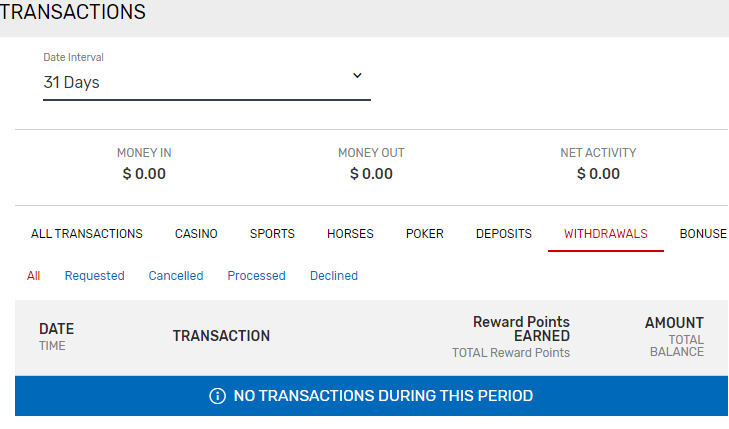Select the Withdrawals tab

click(606, 234)
